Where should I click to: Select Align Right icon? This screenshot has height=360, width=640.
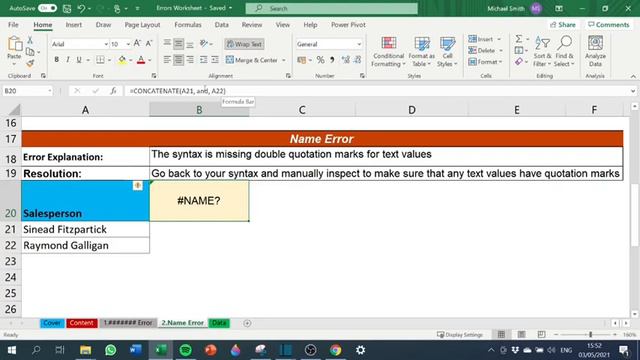(190, 60)
